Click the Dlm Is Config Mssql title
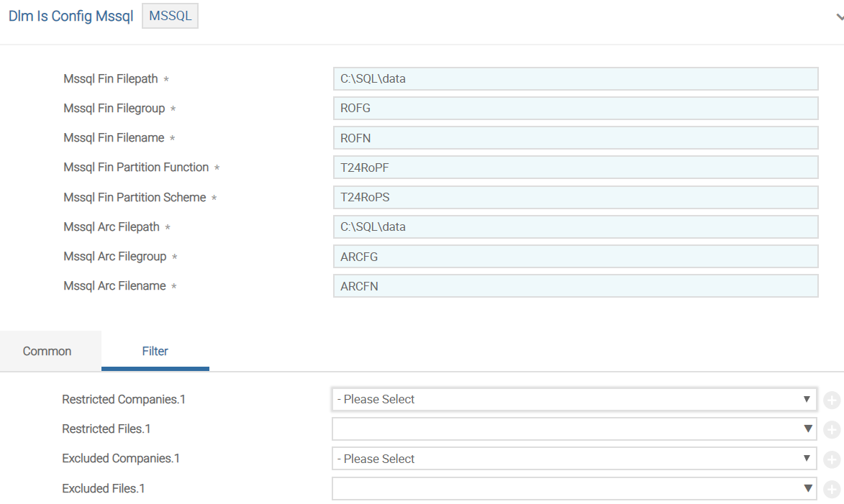 point(71,16)
